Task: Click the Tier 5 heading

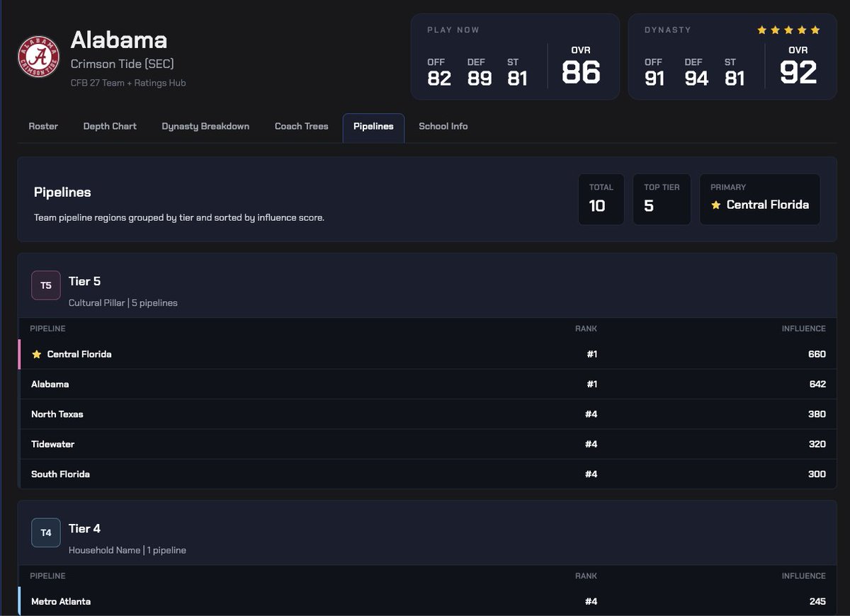Action: pos(85,281)
